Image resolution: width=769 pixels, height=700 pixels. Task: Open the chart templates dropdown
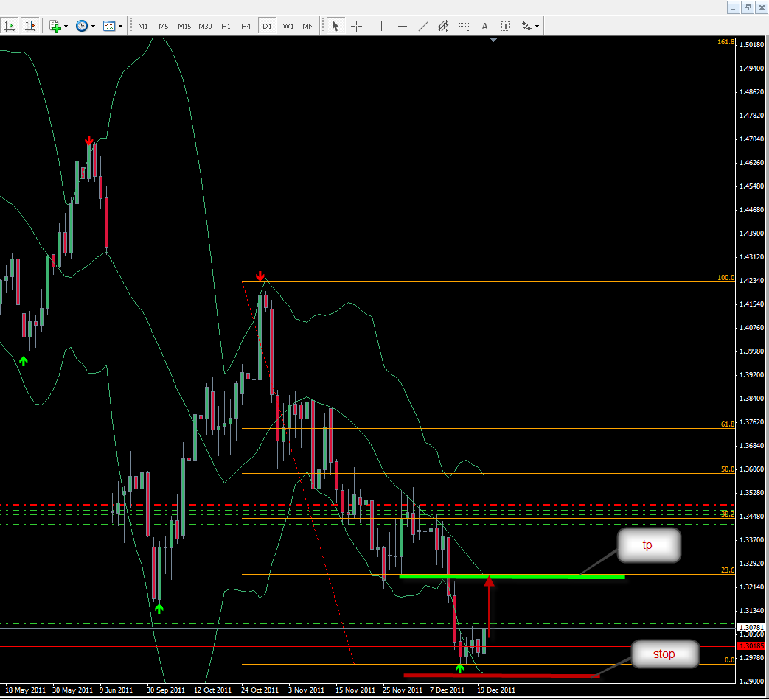(113, 26)
